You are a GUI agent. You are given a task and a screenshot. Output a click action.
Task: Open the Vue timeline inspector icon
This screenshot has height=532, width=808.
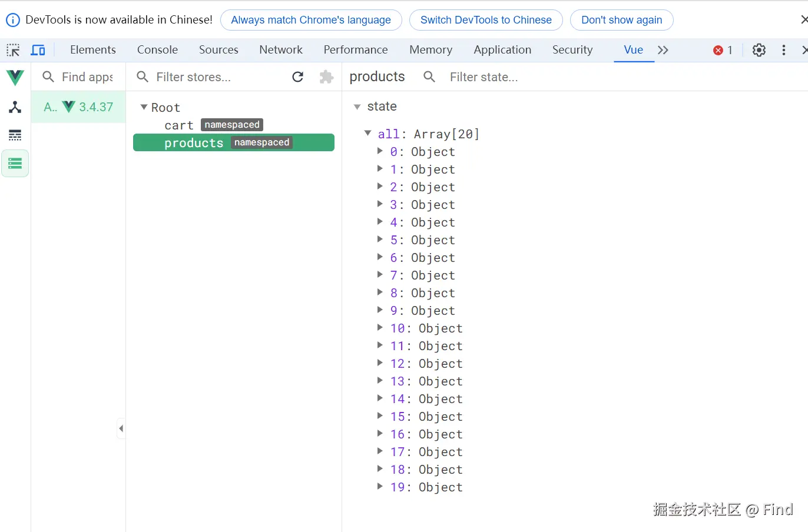pos(15,135)
